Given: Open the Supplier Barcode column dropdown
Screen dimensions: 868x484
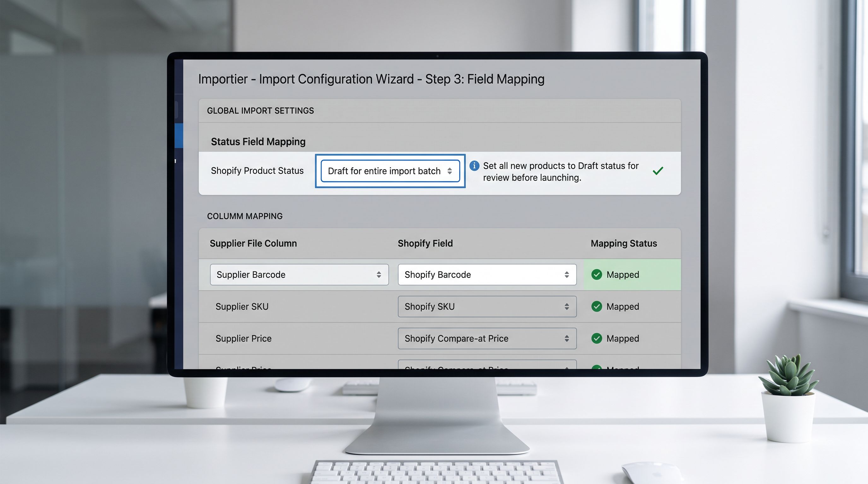Looking at the screenshot, I should [x=299, y=275].
